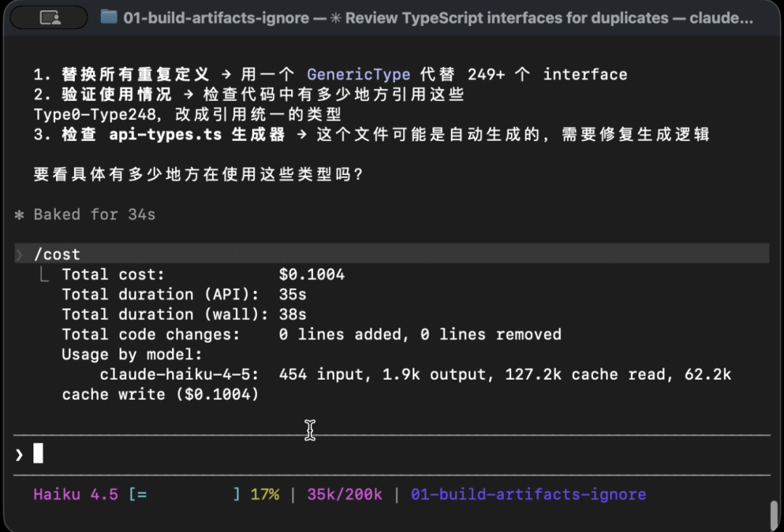Click the 'claude-haiku-4-5:' model name

click(179, 375)
